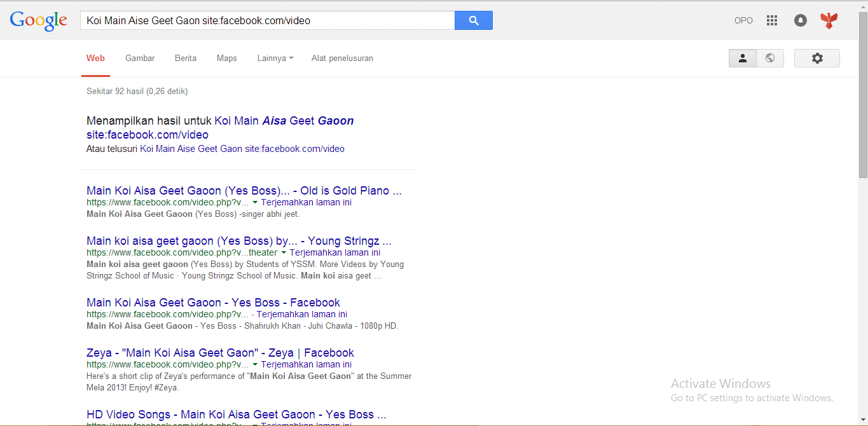Viewport: 868px width, 426px height.
Task: Switch to global results globe icon
Action: point(770,58)
